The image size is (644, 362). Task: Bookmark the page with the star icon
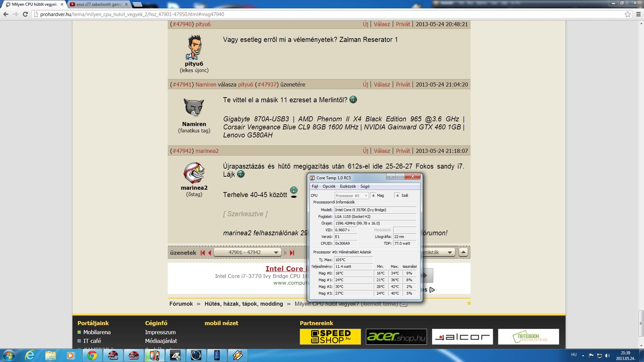628,14
